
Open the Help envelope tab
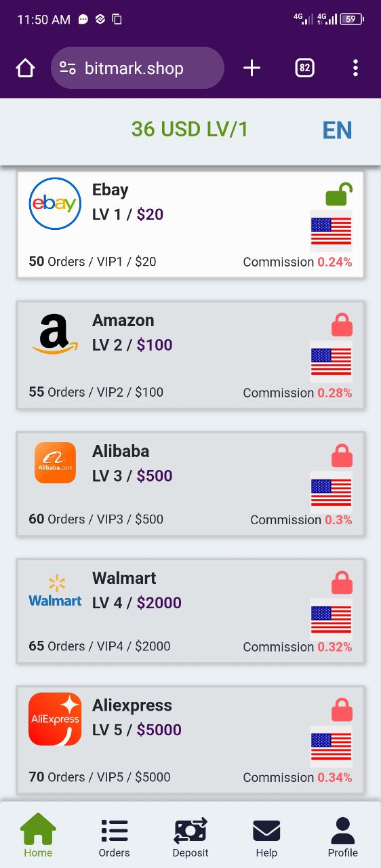pyautogui.click(x=266, y=837)
